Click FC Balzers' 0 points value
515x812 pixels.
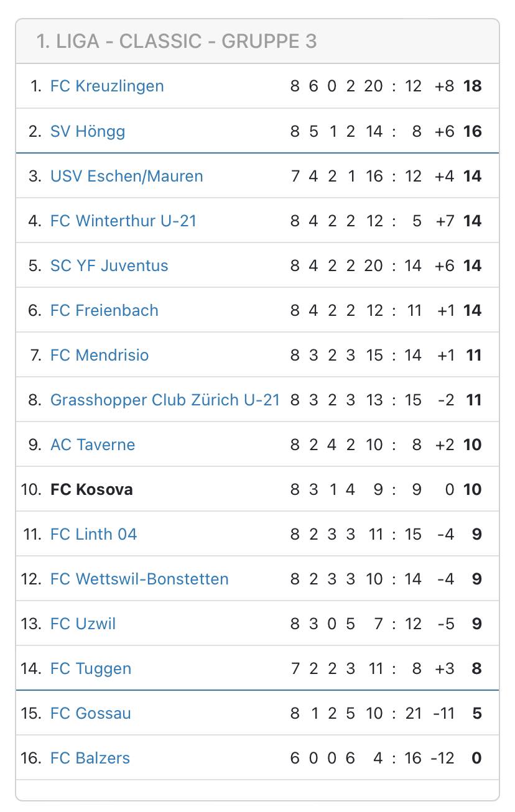(476, 758)
